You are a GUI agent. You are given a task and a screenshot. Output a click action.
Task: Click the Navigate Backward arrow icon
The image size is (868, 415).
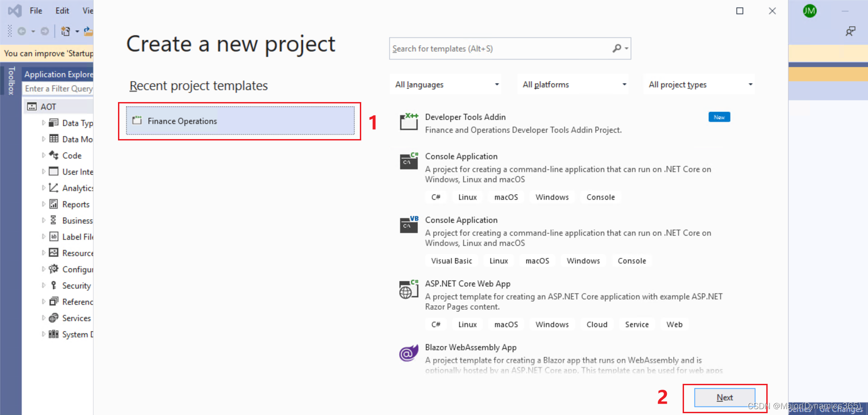[x=22, y=31]
